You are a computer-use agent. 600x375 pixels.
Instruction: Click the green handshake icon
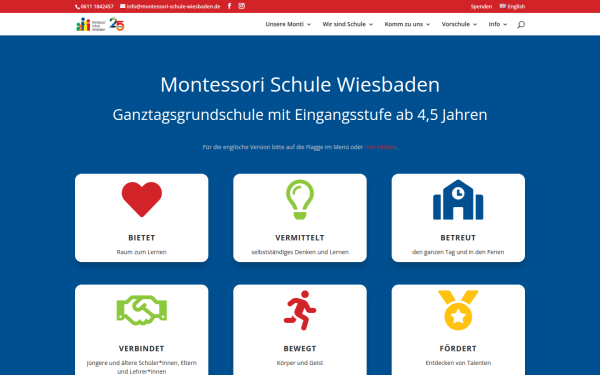point(142,310)
